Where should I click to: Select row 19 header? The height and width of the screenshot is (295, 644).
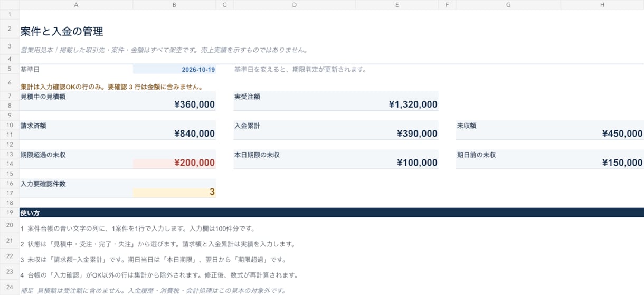click(10, 213)
